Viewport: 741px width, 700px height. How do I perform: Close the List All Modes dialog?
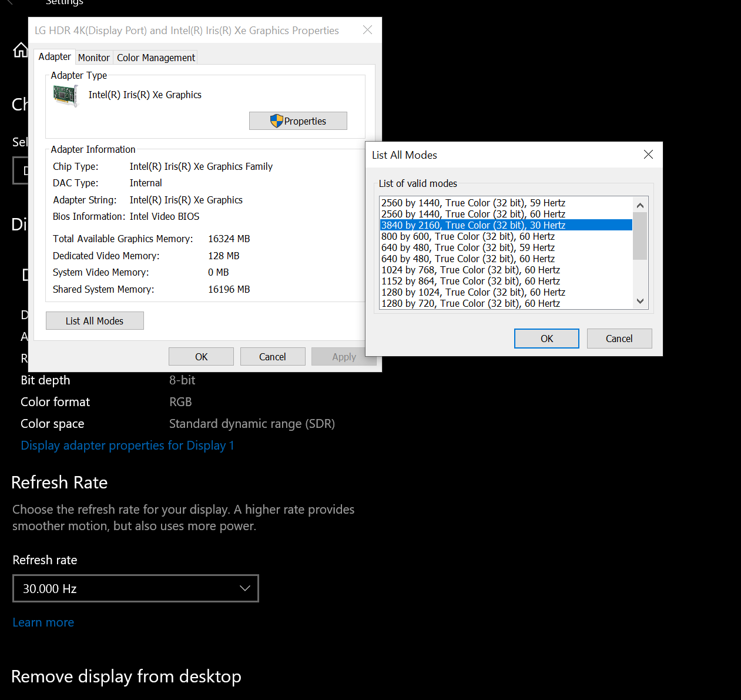pyautogui.click(x=648, y=155)
